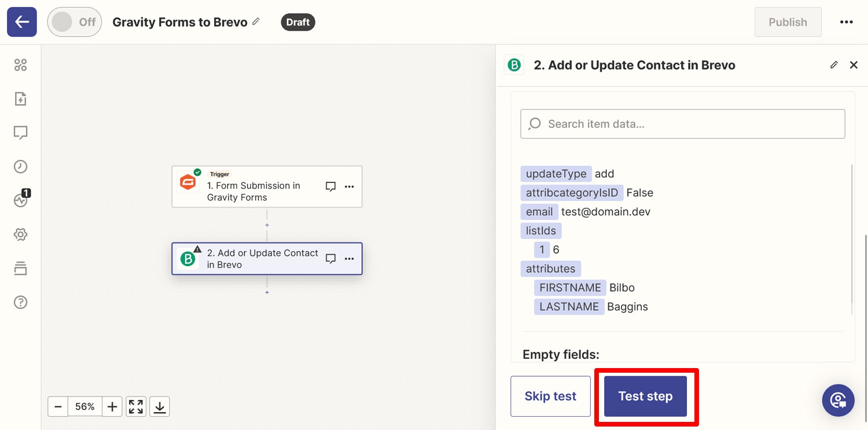Viewport: 868px width, 430px height.
Task: Open the Zap details file icon
Action: tap(21, 99)
